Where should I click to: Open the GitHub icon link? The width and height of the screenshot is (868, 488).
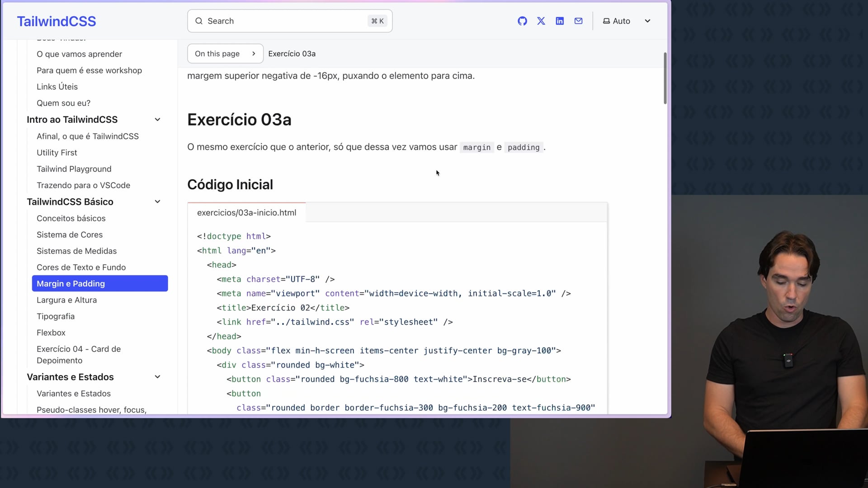click(522, 21)
